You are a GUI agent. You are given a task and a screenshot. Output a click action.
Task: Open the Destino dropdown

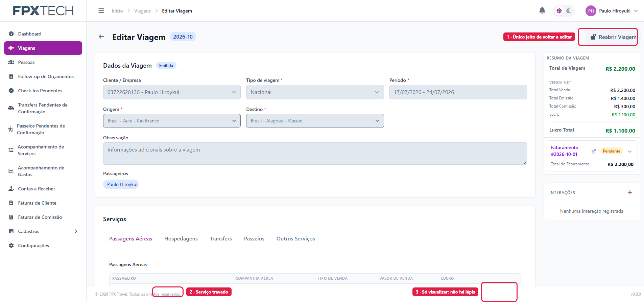click(x=315, y=121)
